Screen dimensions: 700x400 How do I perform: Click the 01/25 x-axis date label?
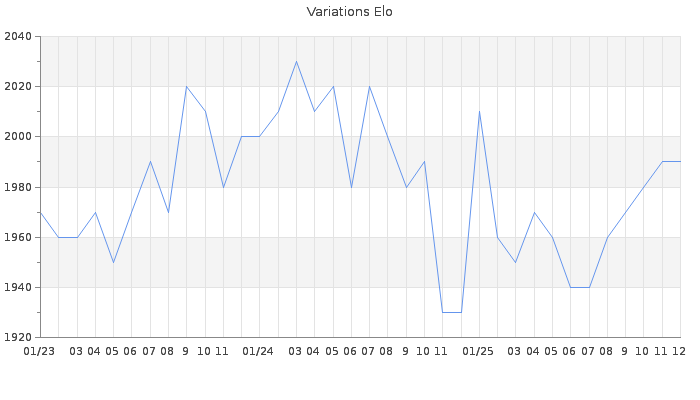pyautogui.click(x=478, y=352)
